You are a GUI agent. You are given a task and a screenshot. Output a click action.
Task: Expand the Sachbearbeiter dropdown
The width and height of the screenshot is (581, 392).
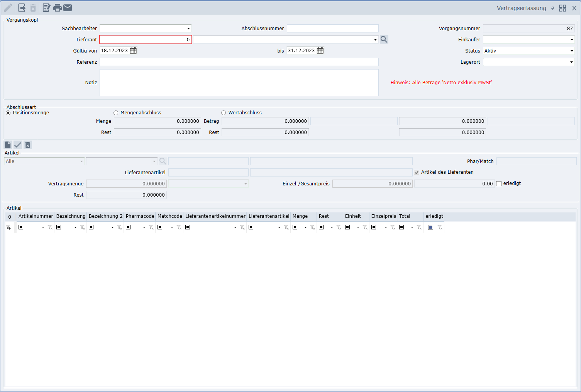pyautogui.click(x=188, y=29)
